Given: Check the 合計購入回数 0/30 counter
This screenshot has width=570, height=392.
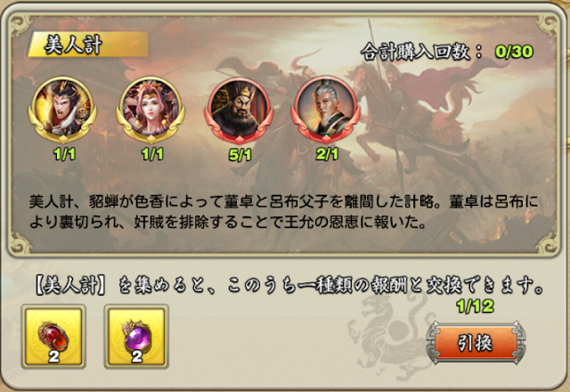Looking at the screenshot, I should point(447,52).
